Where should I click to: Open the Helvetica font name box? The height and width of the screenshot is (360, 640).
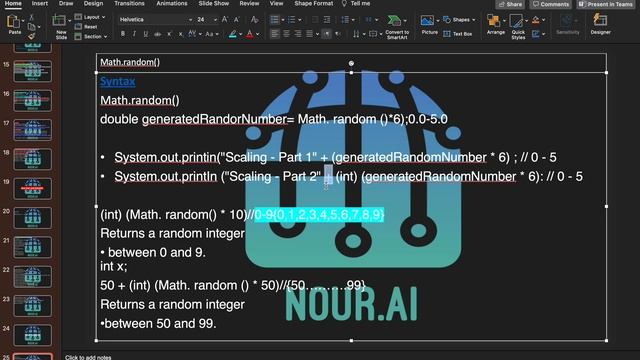point(155,20)
